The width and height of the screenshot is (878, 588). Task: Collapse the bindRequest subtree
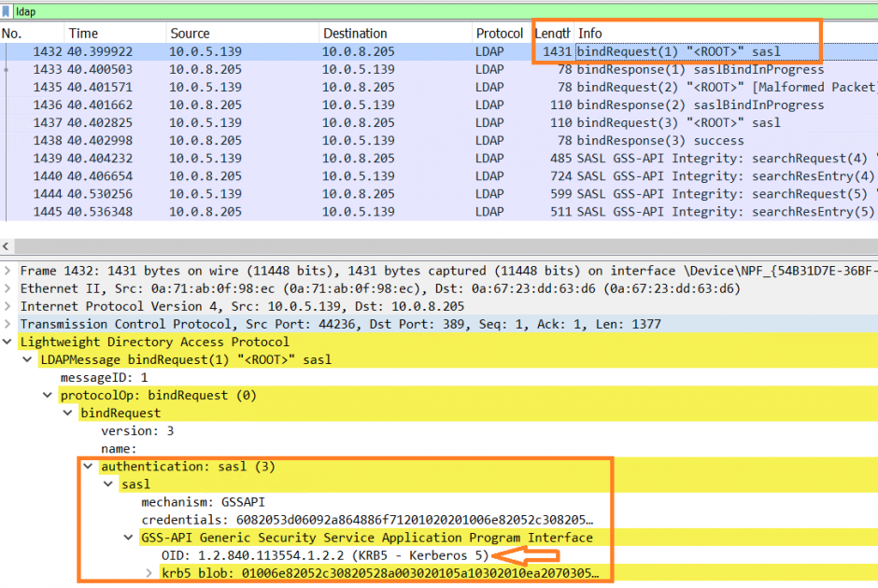tap(66, 413)
